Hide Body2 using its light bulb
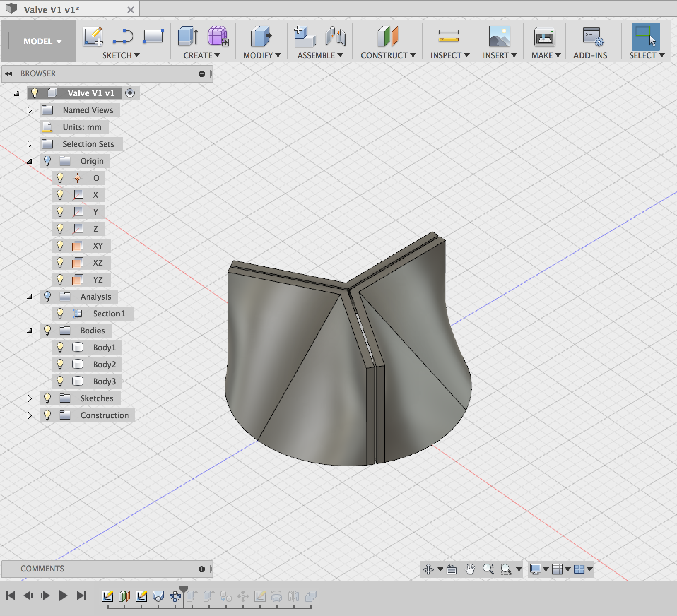Screen dimensions: 677x616 (x=60, y=364)
